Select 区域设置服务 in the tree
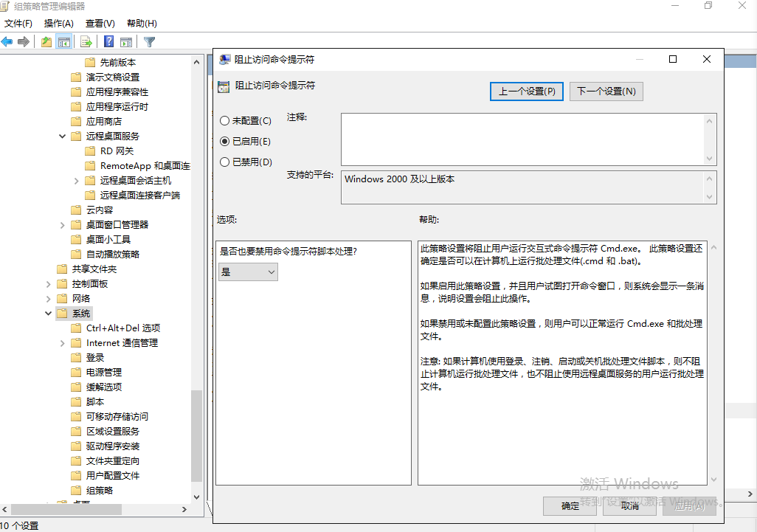 tap(113, 432)
